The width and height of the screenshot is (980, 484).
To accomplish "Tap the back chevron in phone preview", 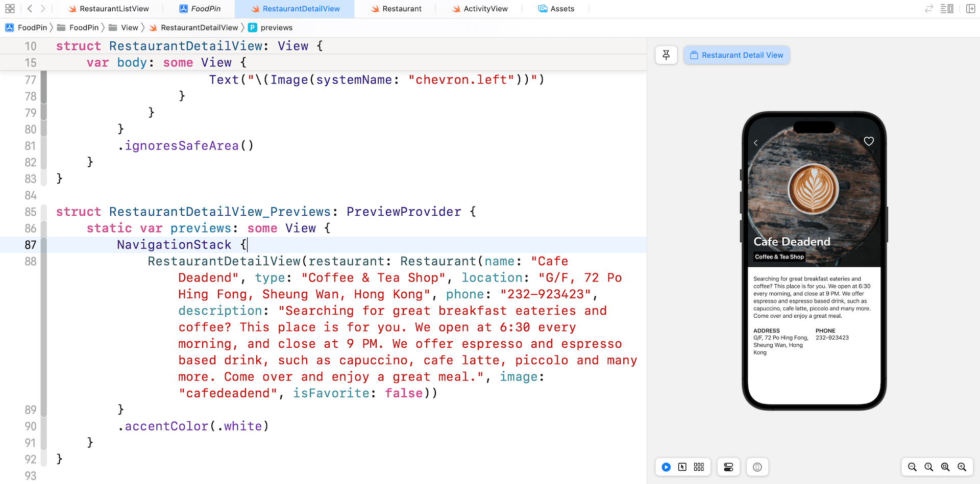I will 756,143.
